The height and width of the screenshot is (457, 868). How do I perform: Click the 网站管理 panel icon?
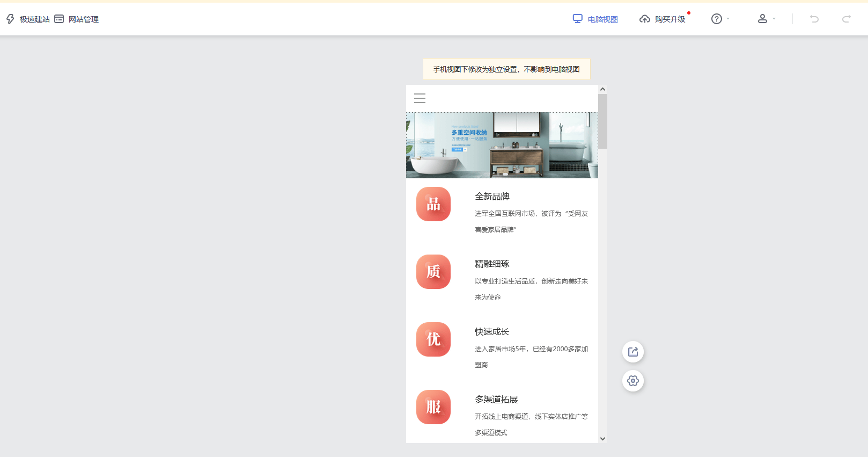(59, 19)
